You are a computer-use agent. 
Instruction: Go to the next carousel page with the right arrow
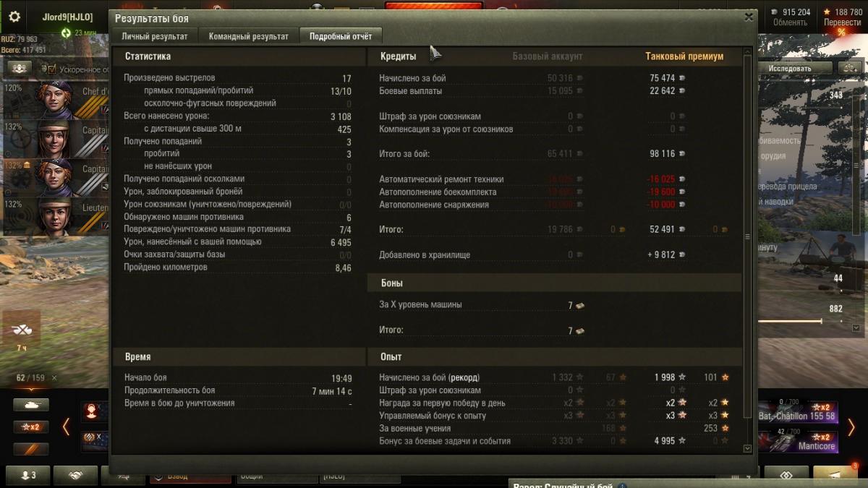pos(852,427)
